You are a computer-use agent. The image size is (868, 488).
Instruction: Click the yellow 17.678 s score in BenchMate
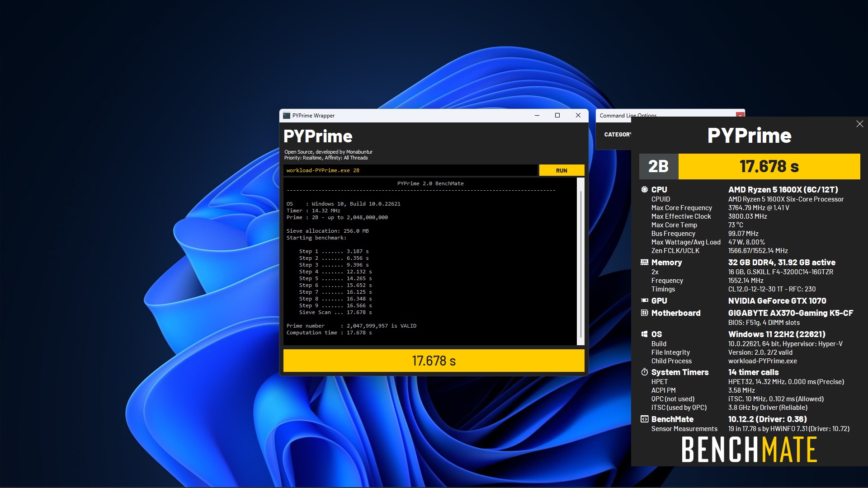(x=769, y=166)
